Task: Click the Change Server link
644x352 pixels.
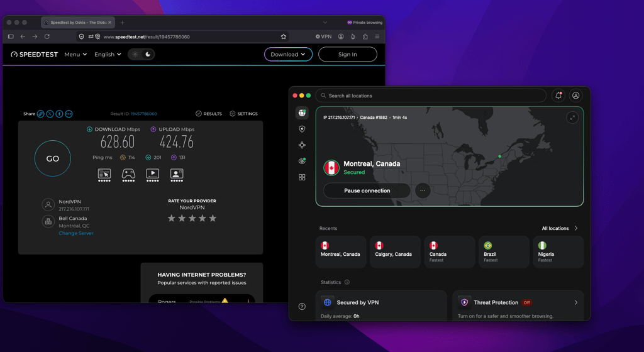Action: [76, 233]
